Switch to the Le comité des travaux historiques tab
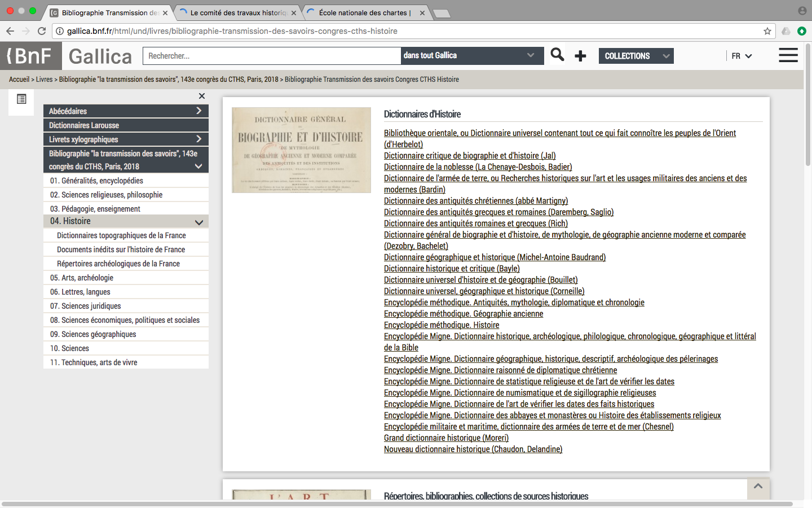 [x=238, y=12]
